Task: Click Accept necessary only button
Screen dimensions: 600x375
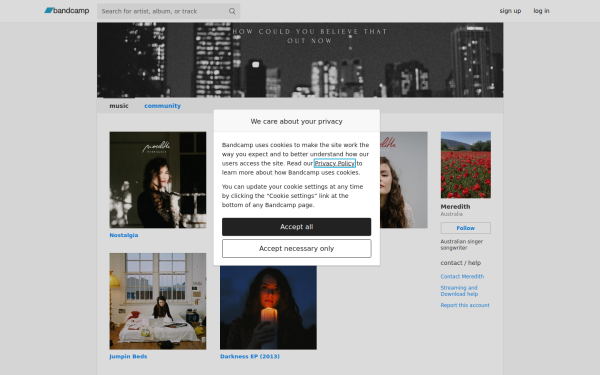Action: (297, 248)
